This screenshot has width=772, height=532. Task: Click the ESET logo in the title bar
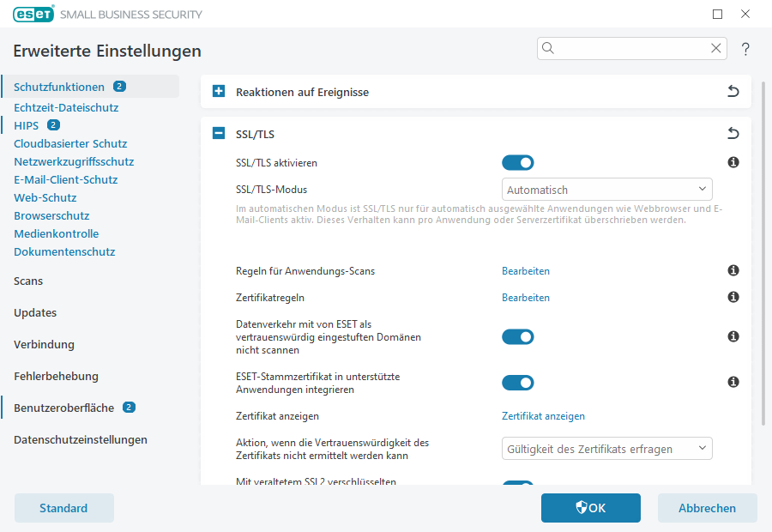tap(33, 14)
